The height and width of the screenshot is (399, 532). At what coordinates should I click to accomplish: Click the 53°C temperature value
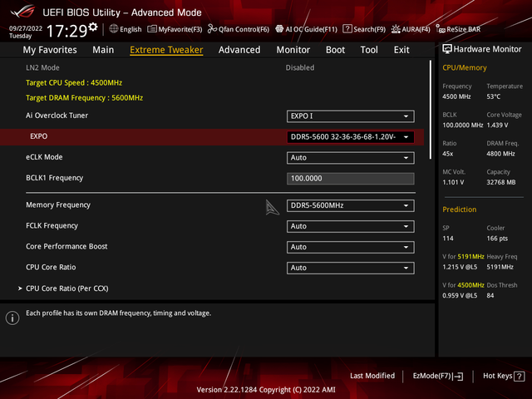tap(493, 96)
